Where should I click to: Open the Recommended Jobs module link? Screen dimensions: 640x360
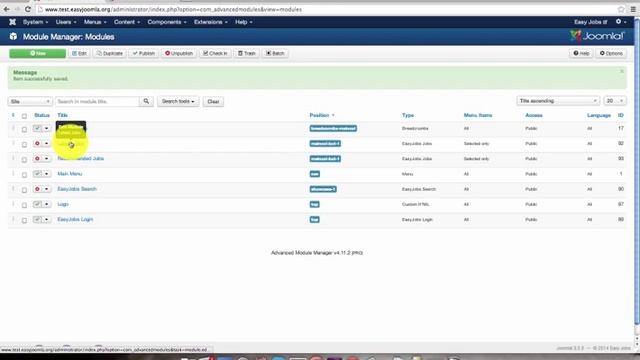click(81, 158)
